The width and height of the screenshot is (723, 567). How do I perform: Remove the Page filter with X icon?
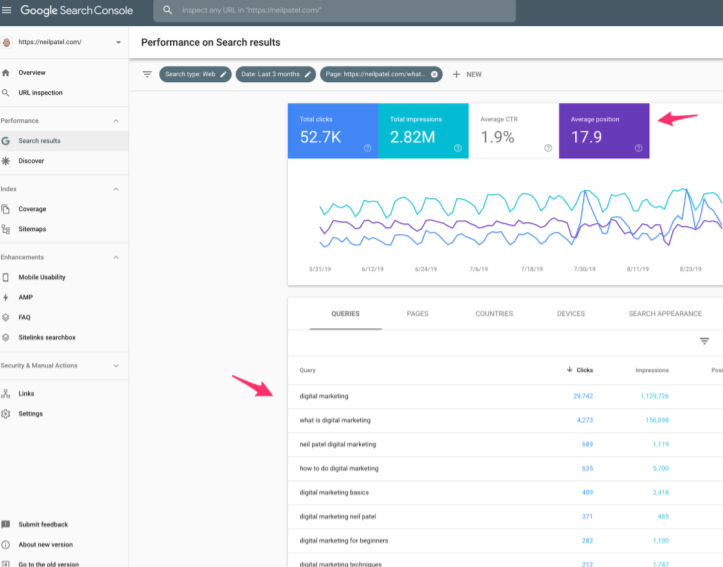(434, 74)
